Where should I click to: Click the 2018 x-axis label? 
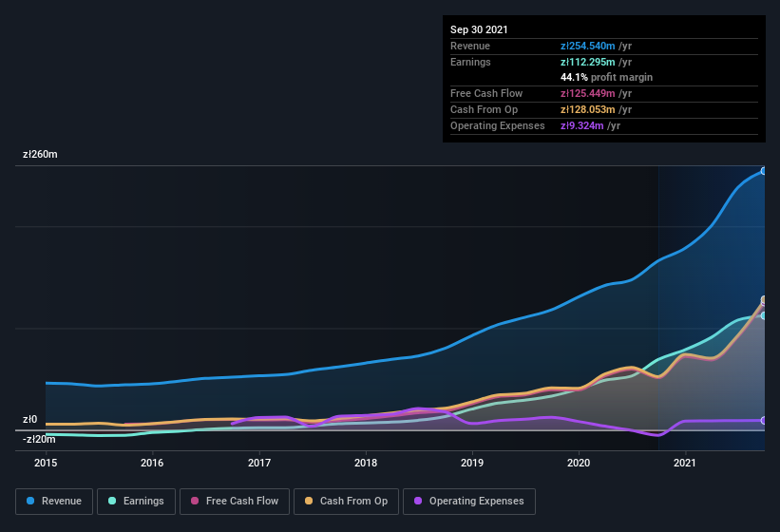(x=366, y=463)
